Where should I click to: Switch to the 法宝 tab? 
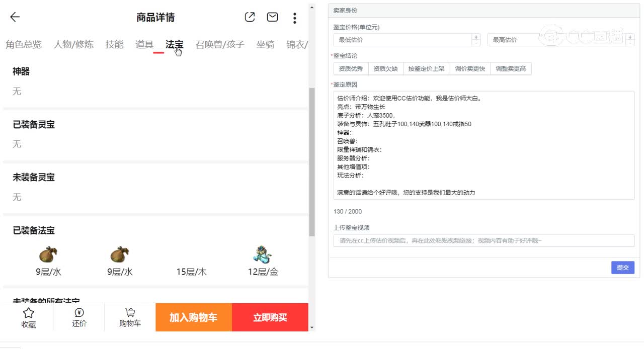coord(175,44)
